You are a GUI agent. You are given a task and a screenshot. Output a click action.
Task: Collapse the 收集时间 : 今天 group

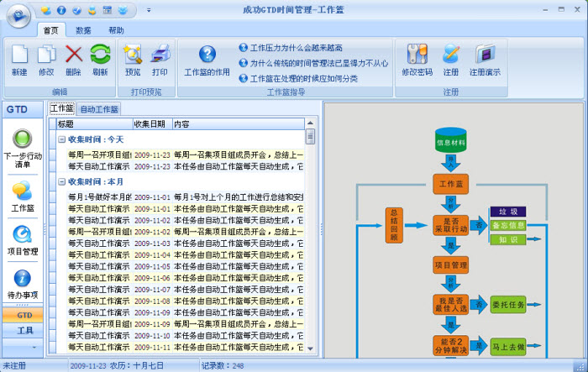point(62,139)
